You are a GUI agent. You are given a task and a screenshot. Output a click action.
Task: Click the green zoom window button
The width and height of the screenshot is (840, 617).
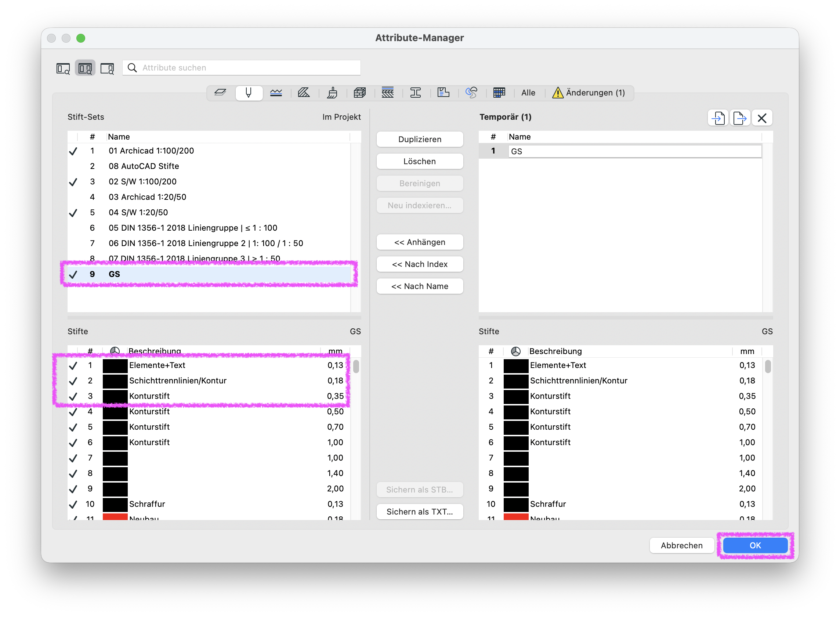81,38
